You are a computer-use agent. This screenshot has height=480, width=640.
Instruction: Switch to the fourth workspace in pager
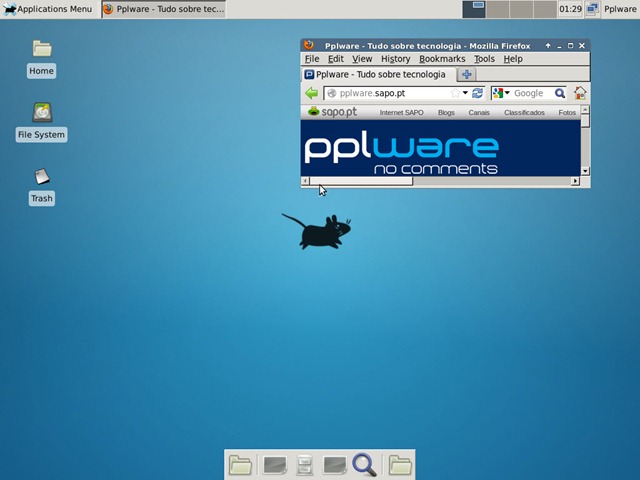(x=545, y=9)
